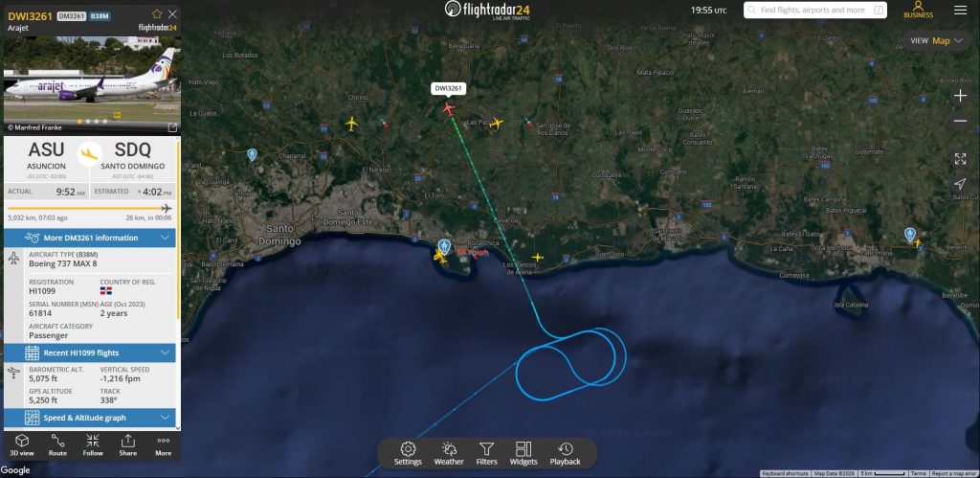
Task: Click the flight search field
Action: (x=815, y=10)
